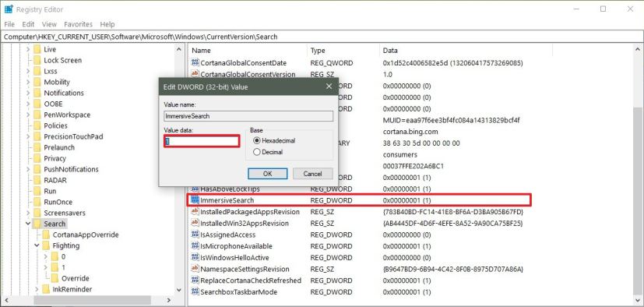
Task: Click the InstalledWin32AppsRevision string icon
Action: pyautogui.click(x=195, y=223)
